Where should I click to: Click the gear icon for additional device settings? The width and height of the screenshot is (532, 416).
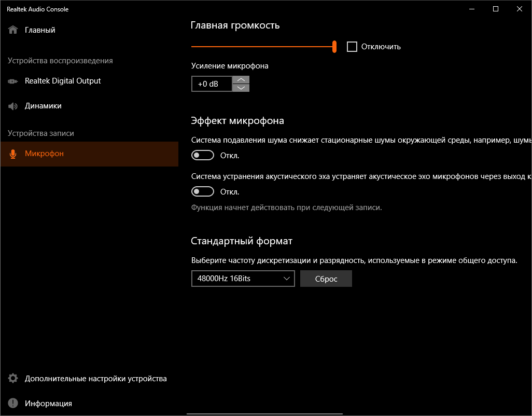click(x=13, y=379)
